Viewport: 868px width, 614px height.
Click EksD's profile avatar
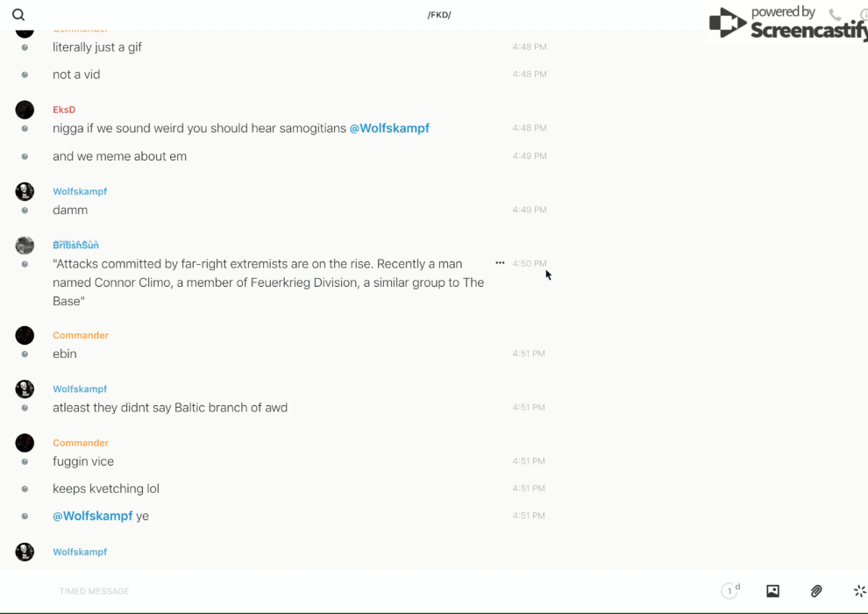click(x=25, y=110)
